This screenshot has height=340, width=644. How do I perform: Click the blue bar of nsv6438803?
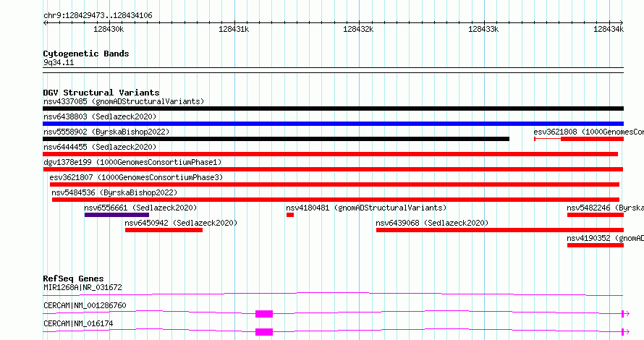(x=333, y=124)
